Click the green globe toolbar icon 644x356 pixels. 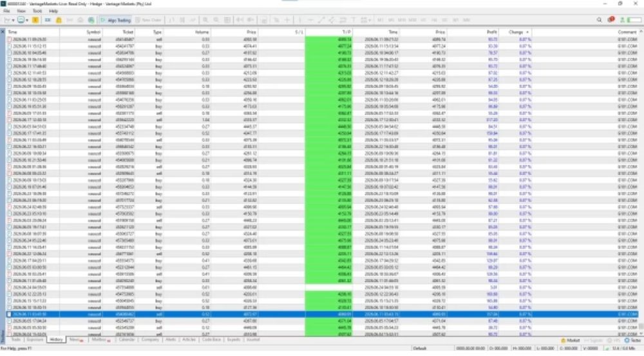click(91, 20)
